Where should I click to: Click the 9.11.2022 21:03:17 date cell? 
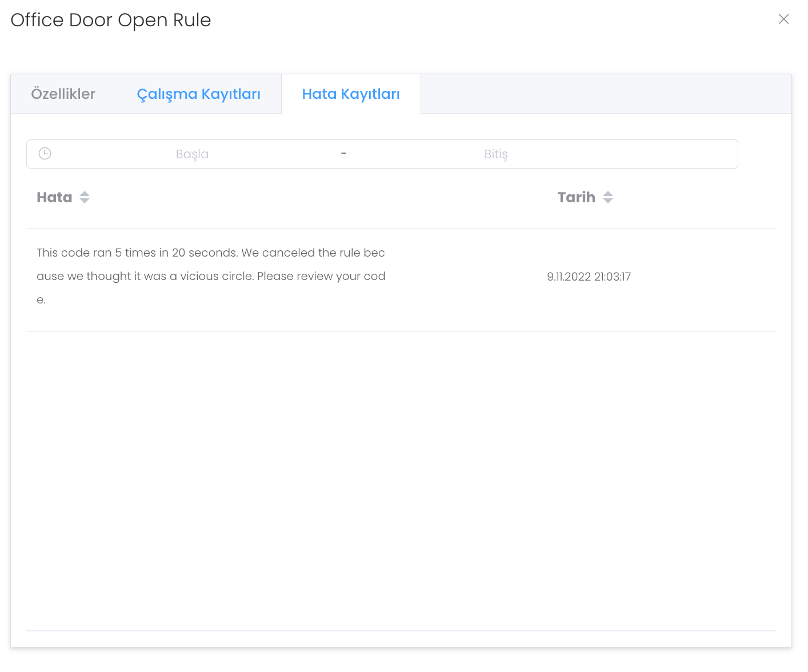point(589,277)
